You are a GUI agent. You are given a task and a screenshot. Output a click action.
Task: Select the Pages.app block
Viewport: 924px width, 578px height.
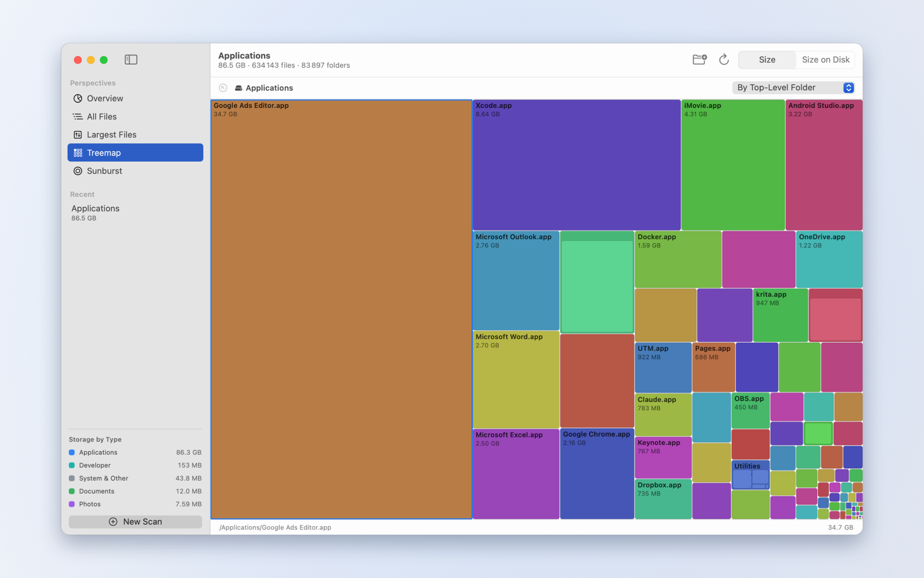point(713,368)
